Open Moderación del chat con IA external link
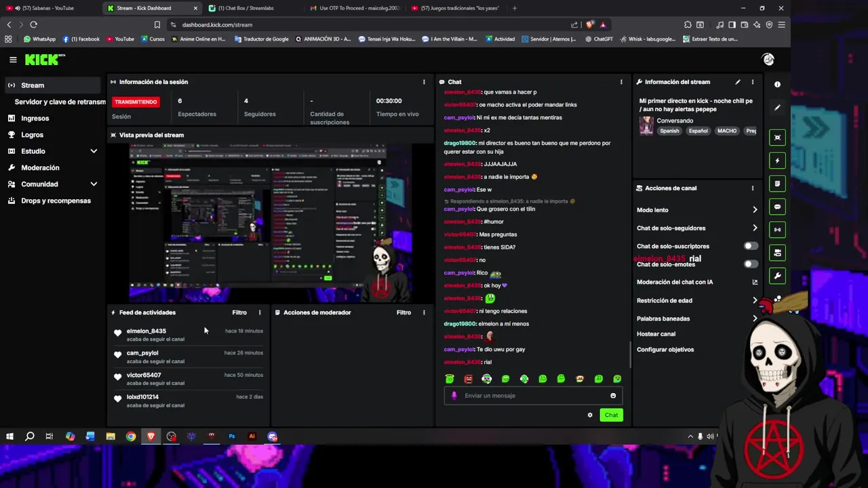868x488 pixels. pyautogui.click(x=755, y=282)
